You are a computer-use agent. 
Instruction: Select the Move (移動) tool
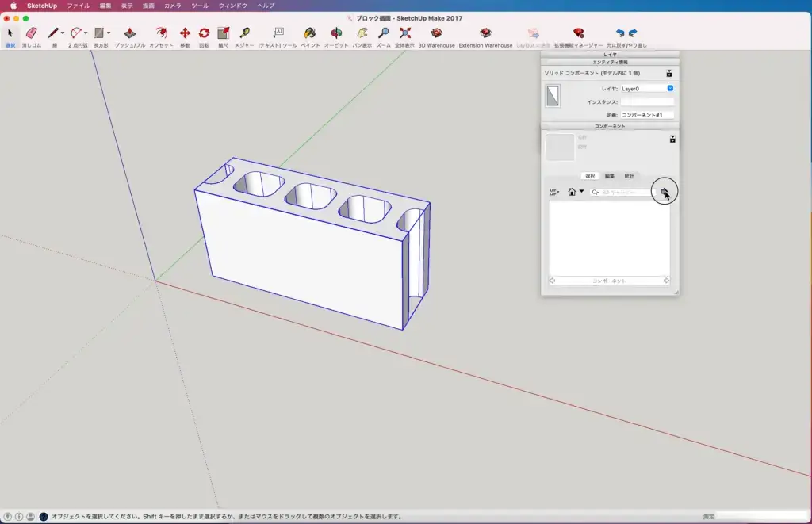185,33
